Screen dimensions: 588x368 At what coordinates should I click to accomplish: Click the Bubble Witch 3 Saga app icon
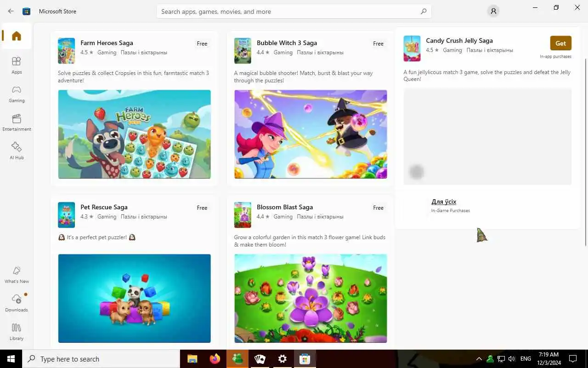(x=243, y=51)
